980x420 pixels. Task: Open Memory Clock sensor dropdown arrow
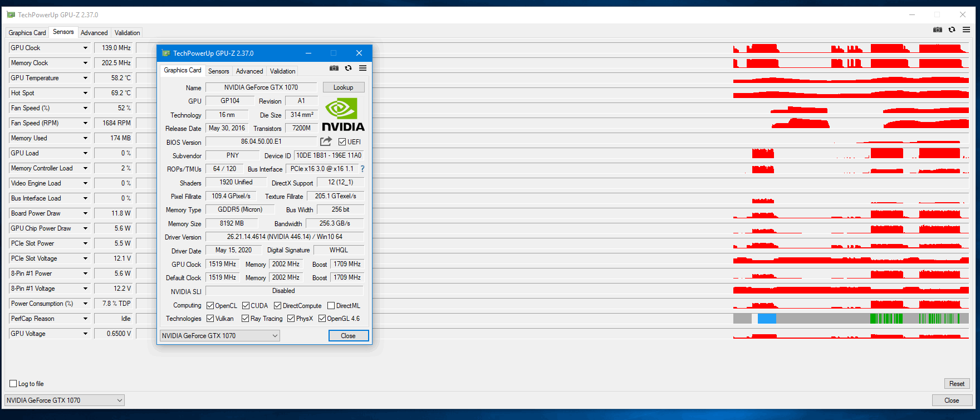[x=85, y=63]
